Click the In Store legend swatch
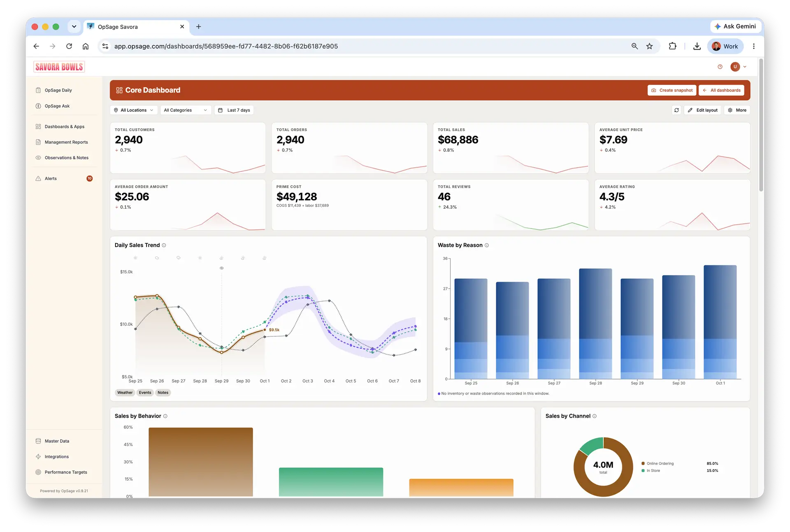 [x=643, y=470]
